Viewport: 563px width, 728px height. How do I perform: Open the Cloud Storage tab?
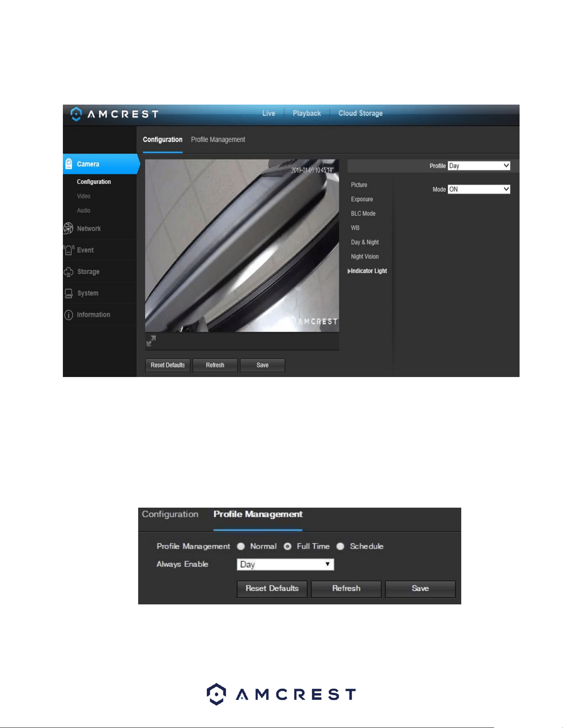tap(360, 113)
